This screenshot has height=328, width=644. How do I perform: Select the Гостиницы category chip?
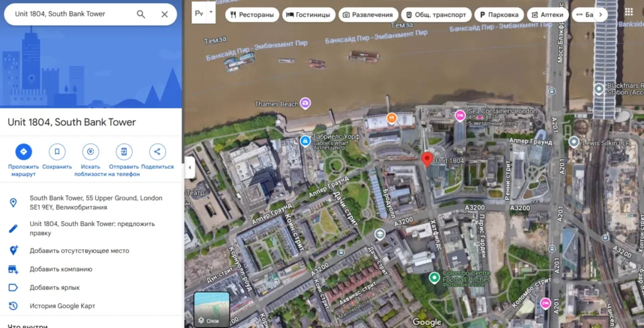click(308, 14)
